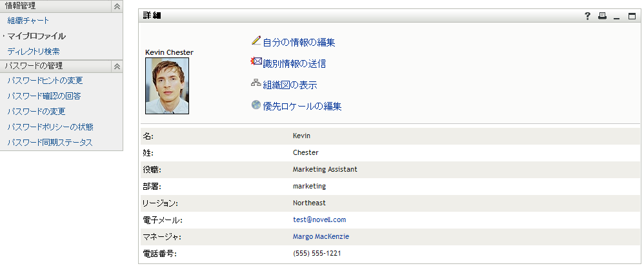Open manager Margo MacKenzie's profile link
Viewport: 644px width, 266px height.
pyautogui.click(x=321, y=236)
